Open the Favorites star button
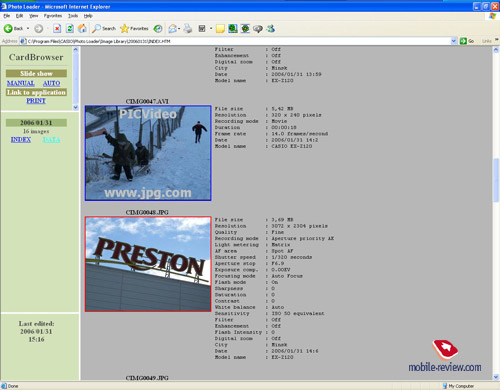This screenshot has width=500, height=390. (x=134, y=29)
